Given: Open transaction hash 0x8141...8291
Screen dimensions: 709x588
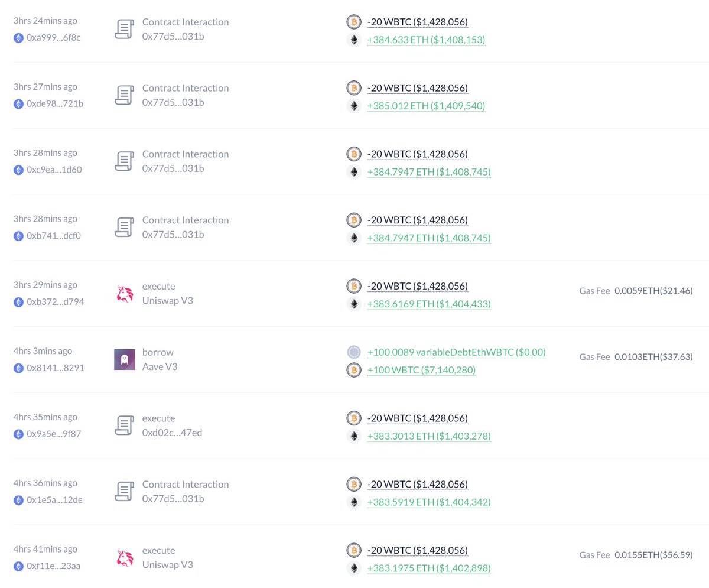Looking at the screenshot, I should [x=56, y=368].
